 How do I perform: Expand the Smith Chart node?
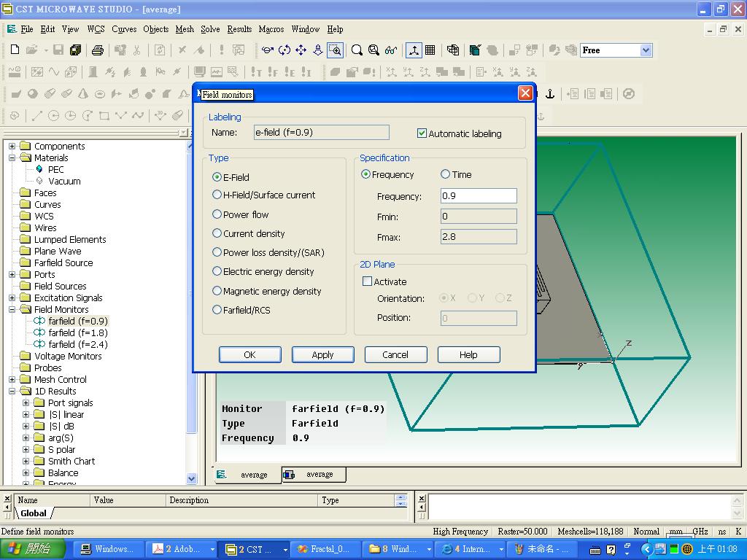[26, 461]
